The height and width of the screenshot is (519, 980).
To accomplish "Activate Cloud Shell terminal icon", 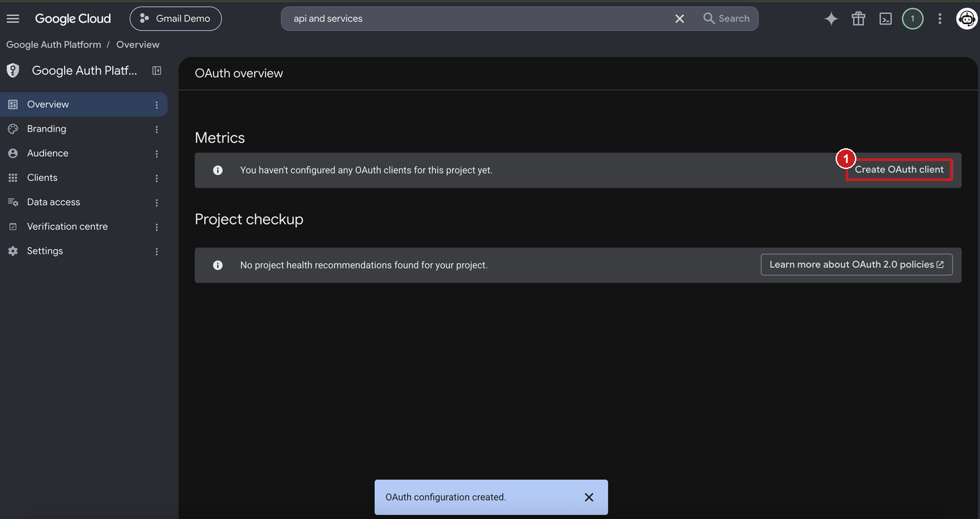I will (x=886, y=19).
